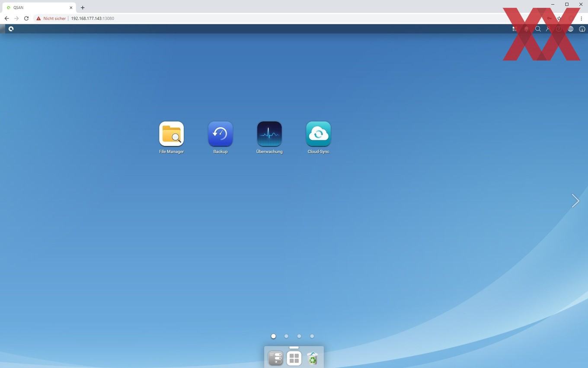Screen dimensions: 588x368
Task: Collapse the dock using its top handle
Action: click(294, 347)
